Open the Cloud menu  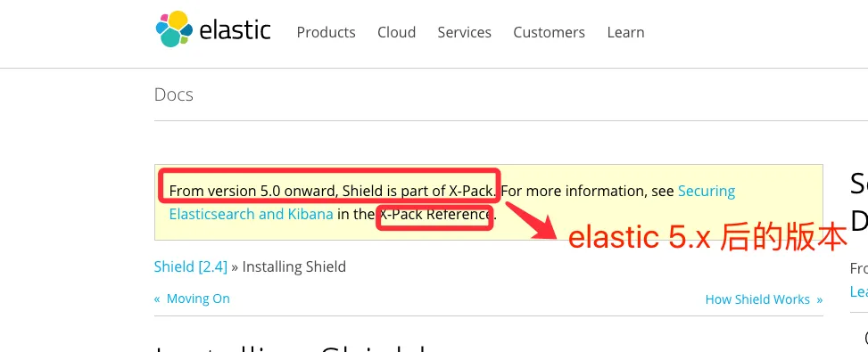click(x=396, y=33)
